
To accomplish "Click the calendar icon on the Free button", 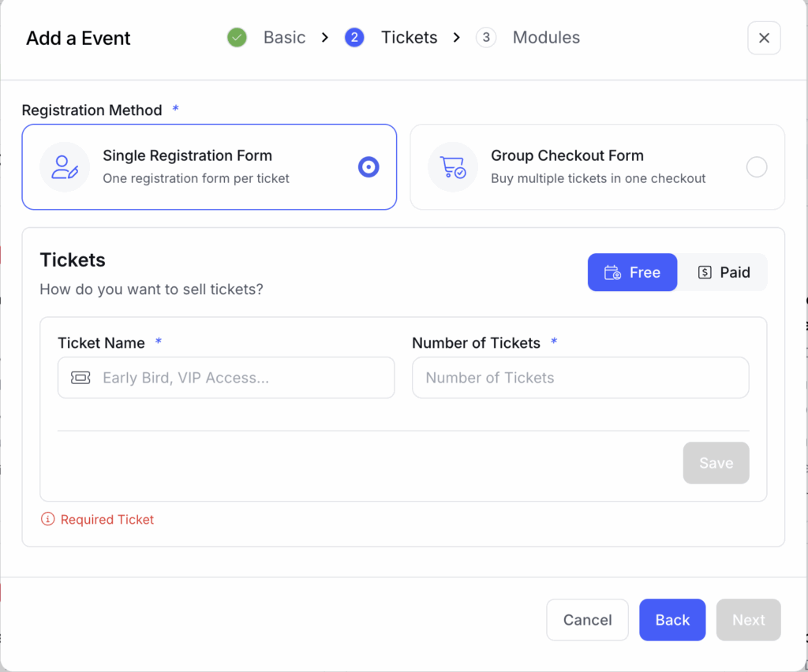I will [613, 272].
